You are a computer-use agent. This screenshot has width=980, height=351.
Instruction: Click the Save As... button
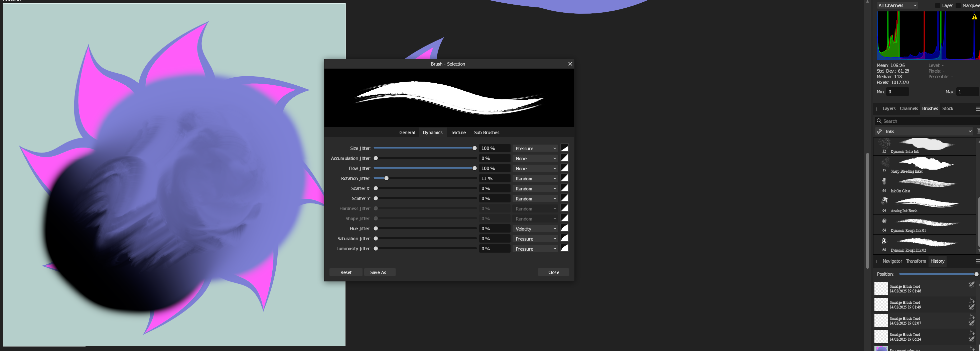tap(380, 272)
